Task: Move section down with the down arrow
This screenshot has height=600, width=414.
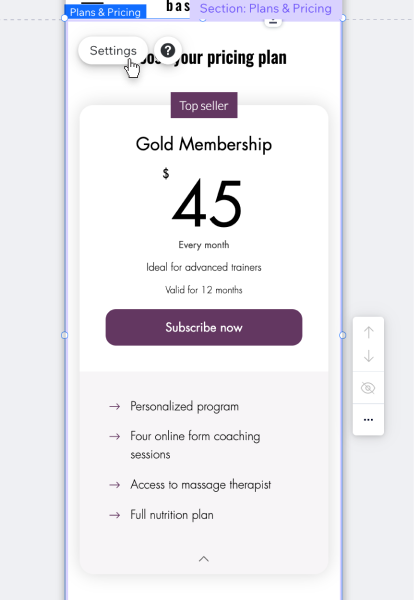Action: [368, 356]
